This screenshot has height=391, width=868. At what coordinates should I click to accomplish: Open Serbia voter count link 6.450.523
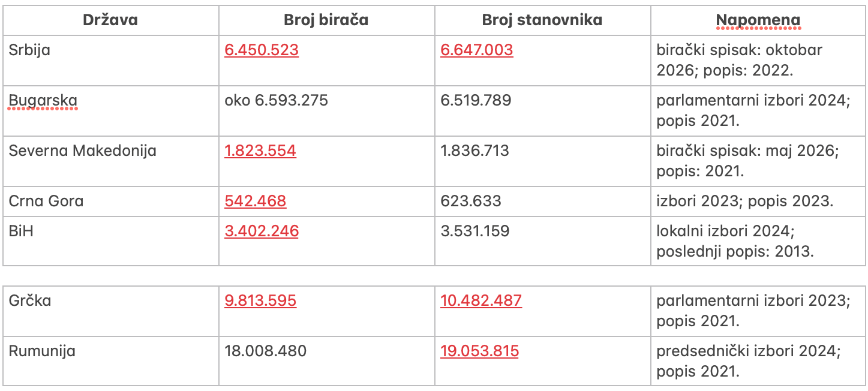coord(262,50)
